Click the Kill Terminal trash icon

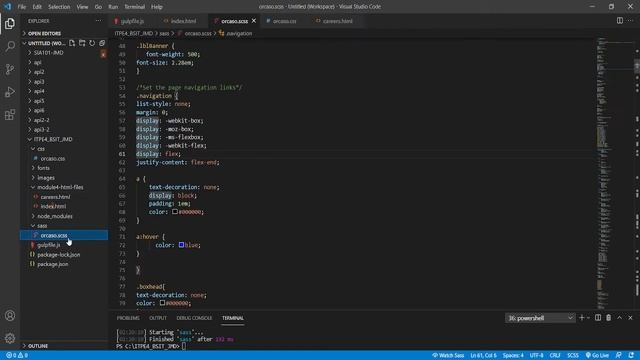pyautogui.click(x=609, y=318)
